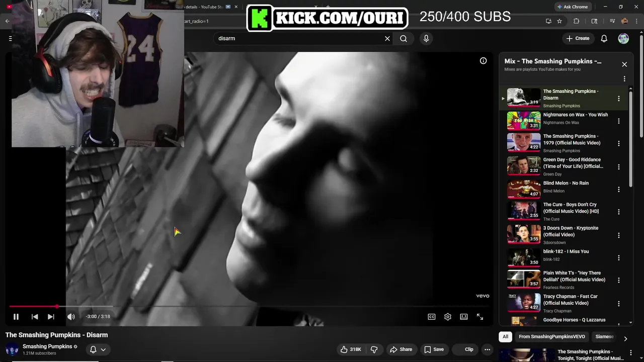Open the Ask Chrome button
The width and height of the screenshot is (644, 362).
pos(573,7)
